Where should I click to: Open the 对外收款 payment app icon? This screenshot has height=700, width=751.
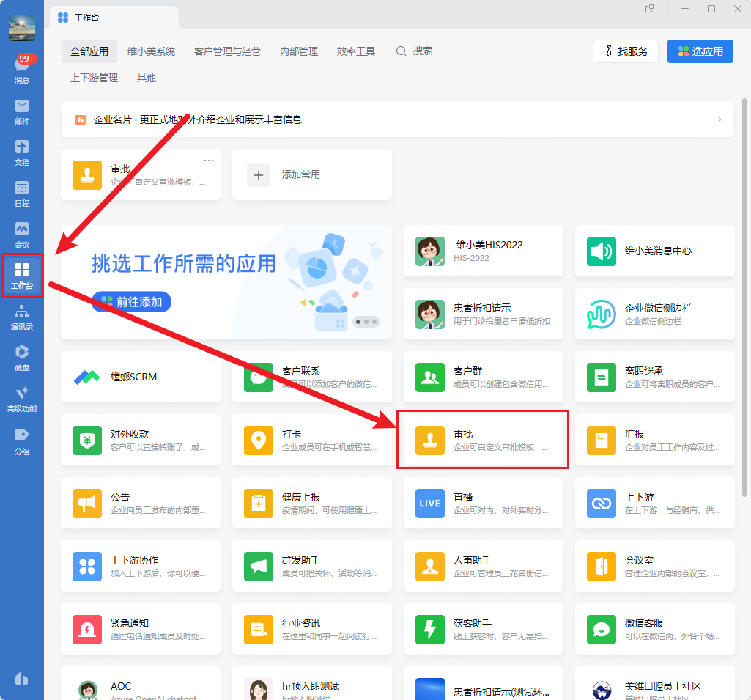86,440
